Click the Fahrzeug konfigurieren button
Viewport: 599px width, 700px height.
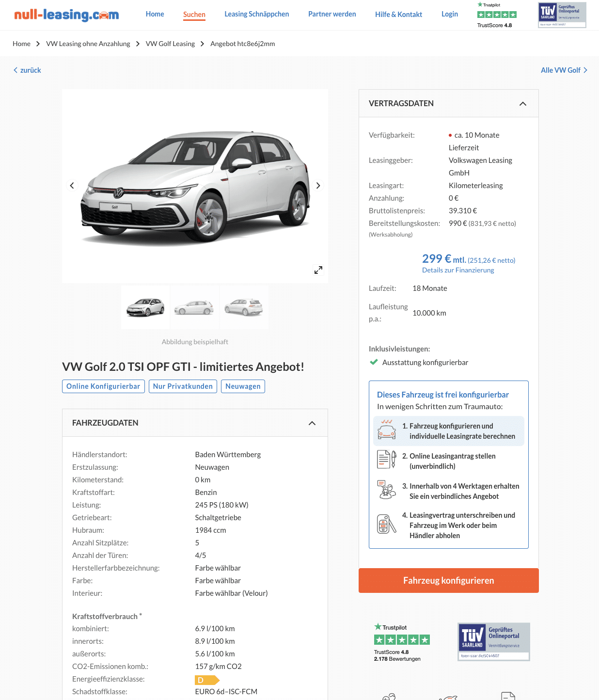point(449,580)
